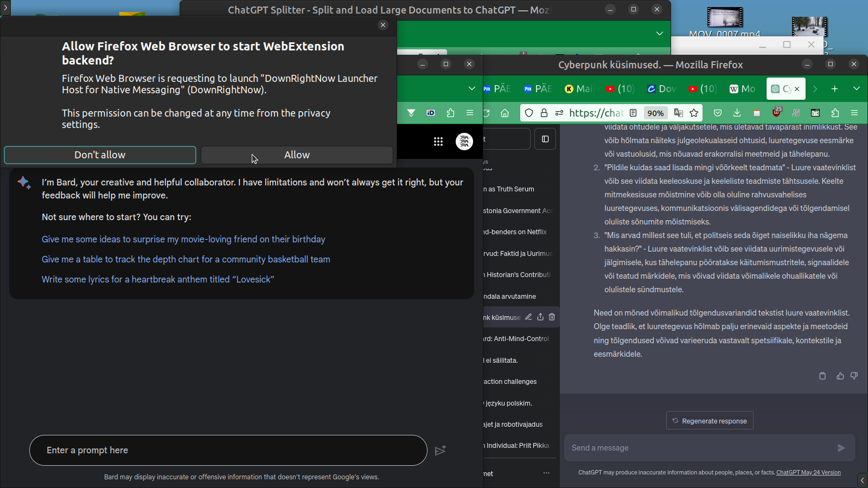Give the ChatGPT response a thumbs up
This screenshot has height=488, width=868.
[x=840, y=376]
